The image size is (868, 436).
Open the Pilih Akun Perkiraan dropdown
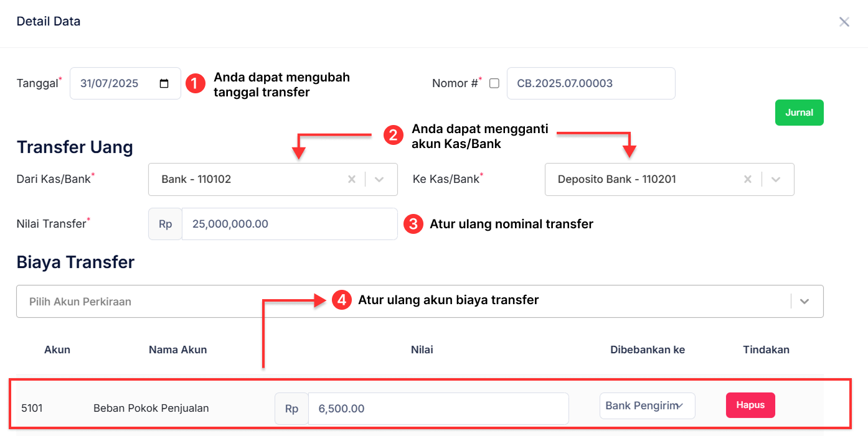tap(804, 301)
